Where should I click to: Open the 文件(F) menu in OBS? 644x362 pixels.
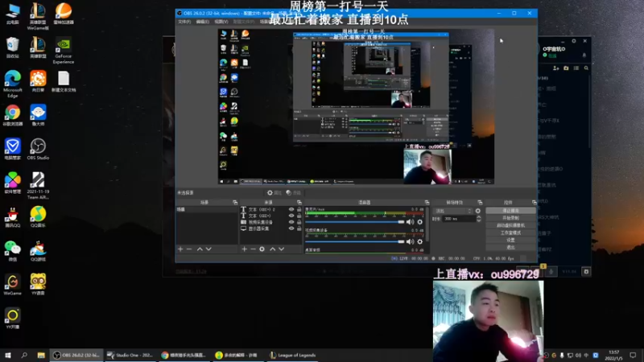click(x=184, y=22)
